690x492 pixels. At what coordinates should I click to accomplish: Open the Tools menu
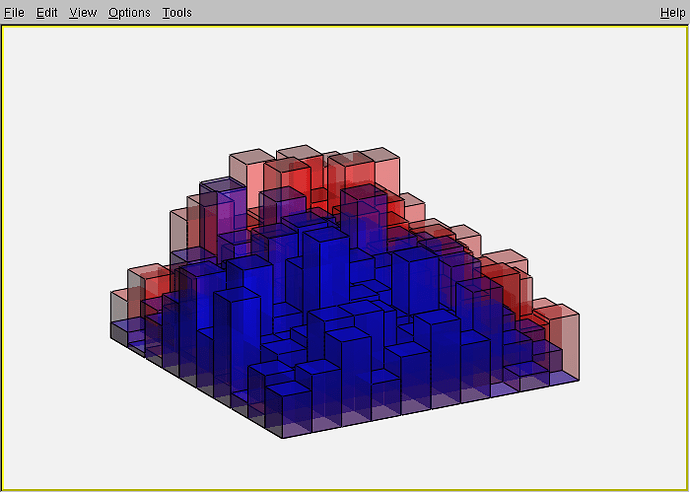click(x=177, y=13)
